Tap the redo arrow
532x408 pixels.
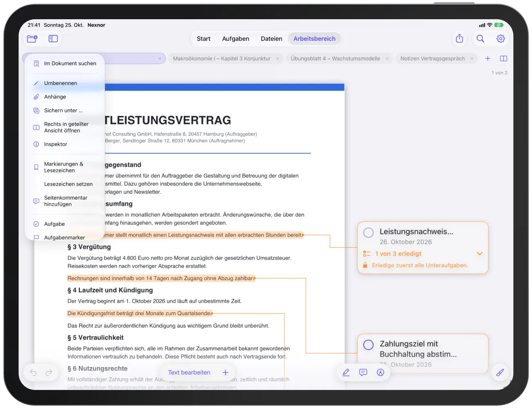[x=49, y=372]
